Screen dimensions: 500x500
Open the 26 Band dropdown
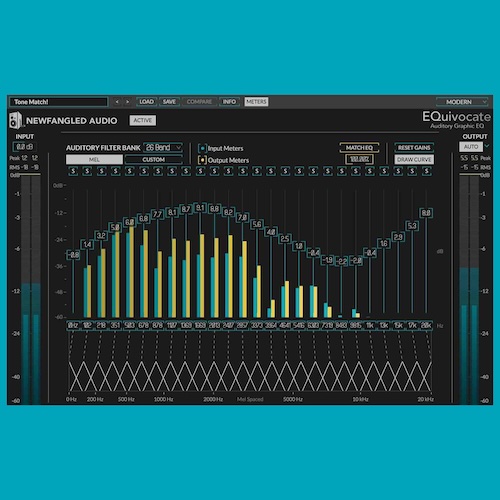[163, 147]
